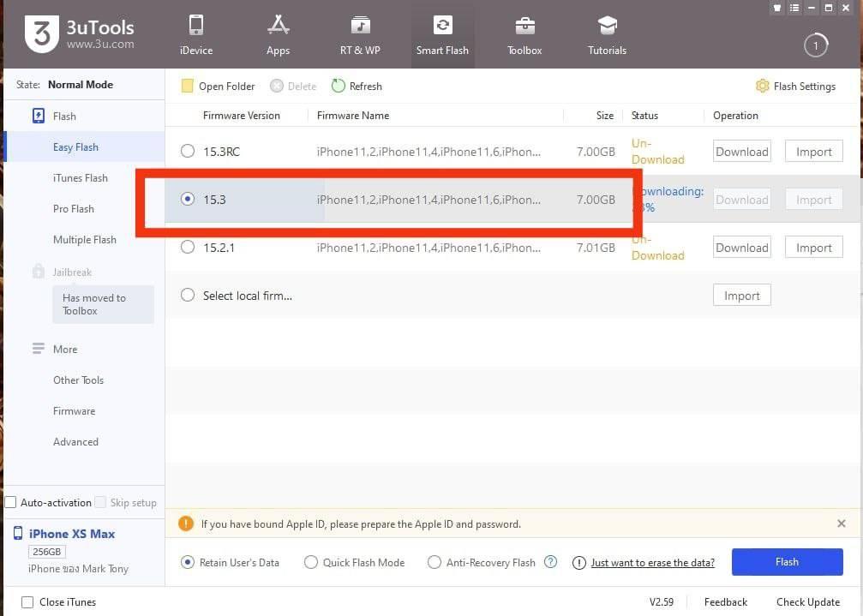Click the Firmware Version column header

coord(242,116)
